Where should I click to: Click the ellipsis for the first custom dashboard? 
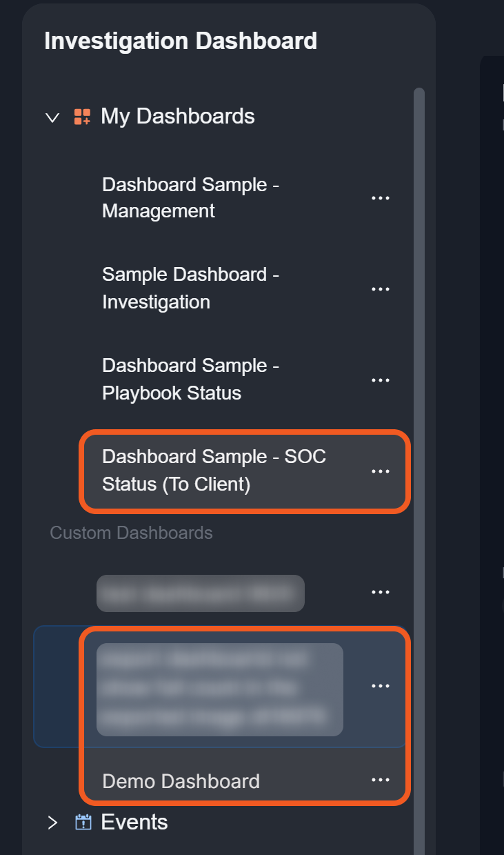[381, 592]
